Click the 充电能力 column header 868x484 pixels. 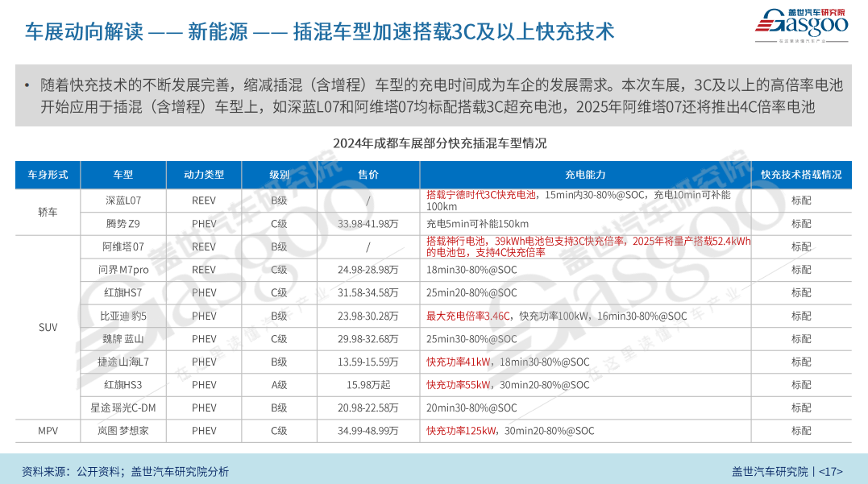(585, 175)
